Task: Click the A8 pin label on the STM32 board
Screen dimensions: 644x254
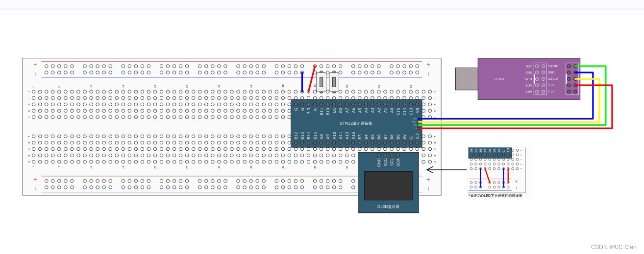Action: point(322,137)
